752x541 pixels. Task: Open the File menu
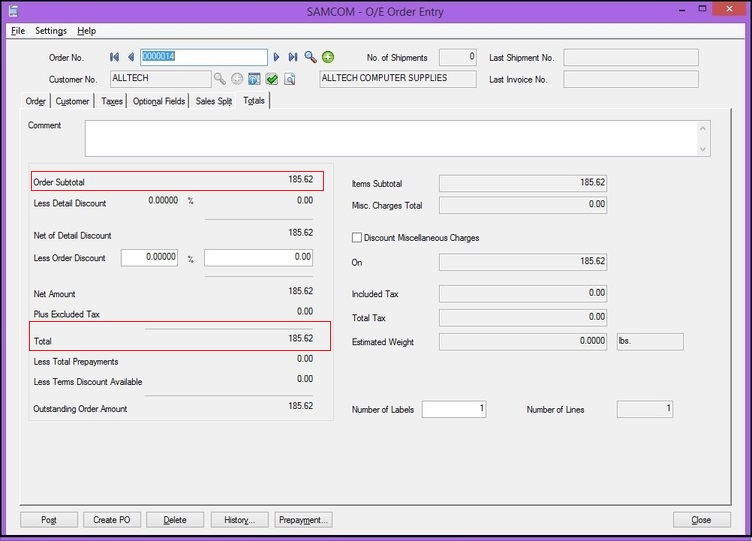[18, 31]
